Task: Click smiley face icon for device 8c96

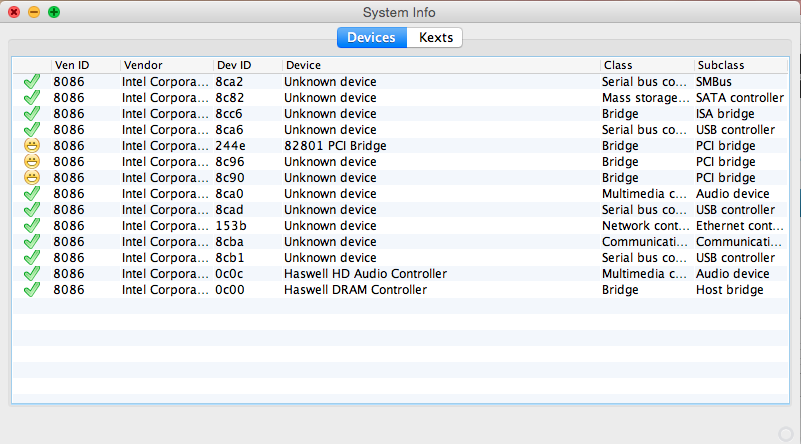Action: [x=32, y=161]
